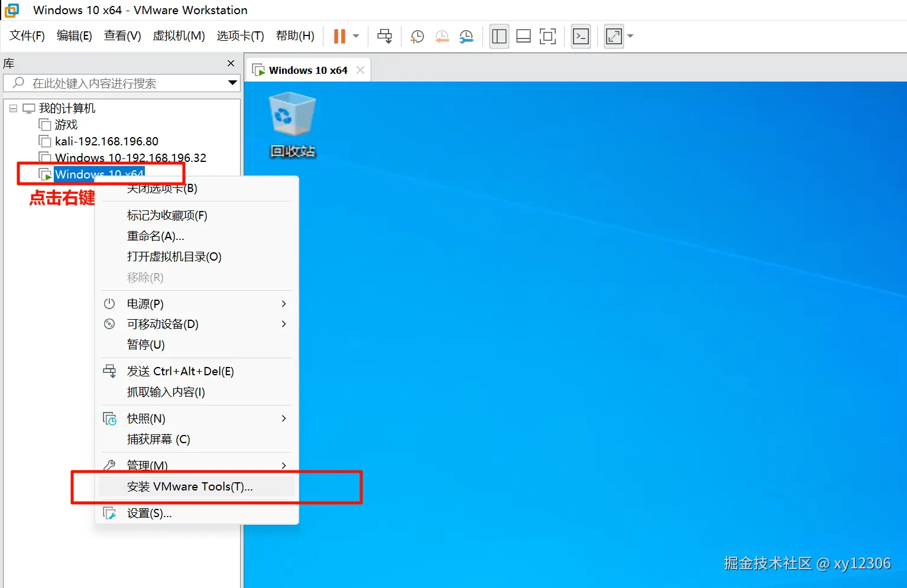Toggle the thumbnail bar view icon
Screen dimensions: 907x588
(x=523, y=36)
